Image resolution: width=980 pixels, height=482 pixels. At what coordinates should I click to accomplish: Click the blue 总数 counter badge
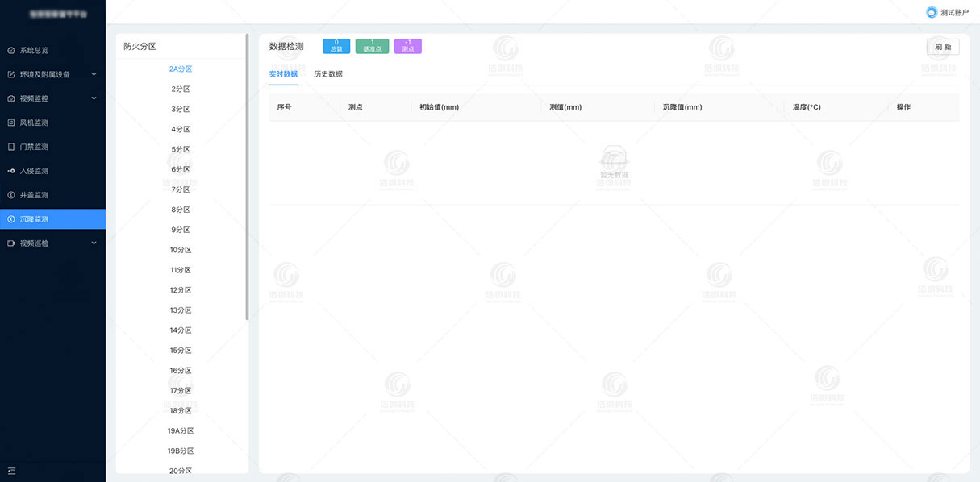point(336,46)
